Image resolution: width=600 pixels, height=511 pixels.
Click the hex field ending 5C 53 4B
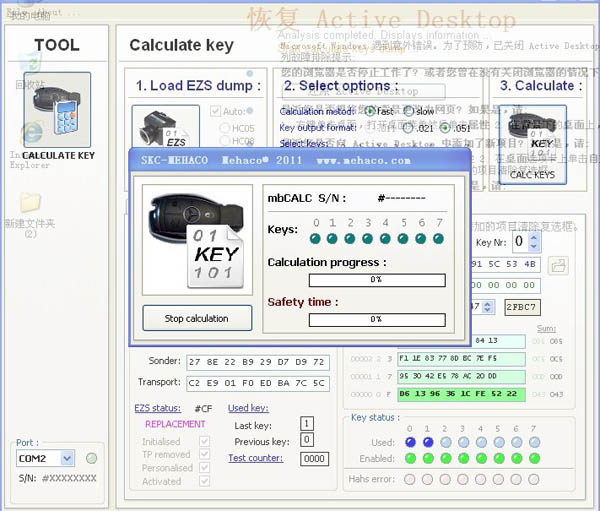[x=505, y=264]
